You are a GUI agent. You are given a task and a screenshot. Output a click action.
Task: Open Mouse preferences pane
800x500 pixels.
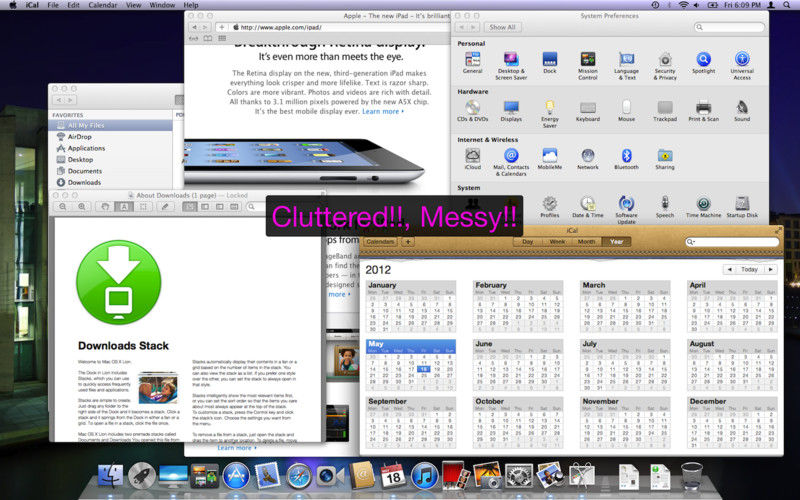627,111
